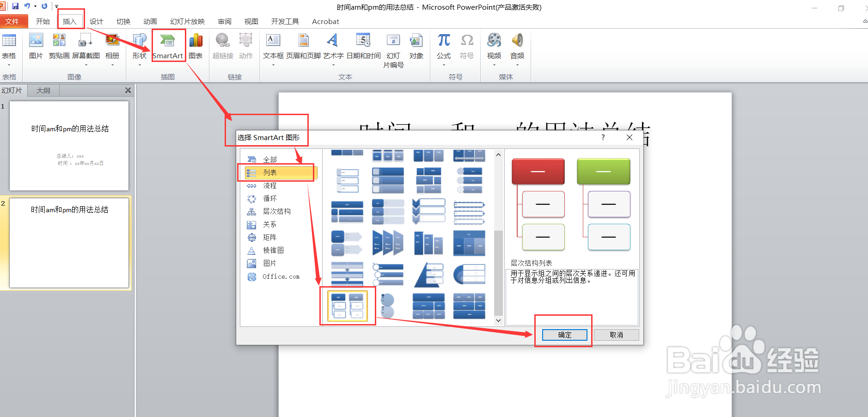Undo the last action in toolbar
The width and height of the screenshot is (868, 417).
pyautogui.click(x=27, y=6)
